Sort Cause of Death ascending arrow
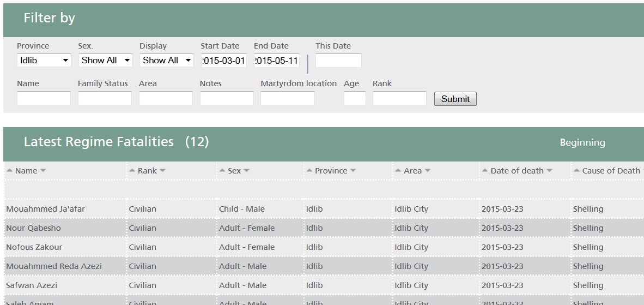Image resolution: width=644 pixels, height=305 pixels. point(576,171)
